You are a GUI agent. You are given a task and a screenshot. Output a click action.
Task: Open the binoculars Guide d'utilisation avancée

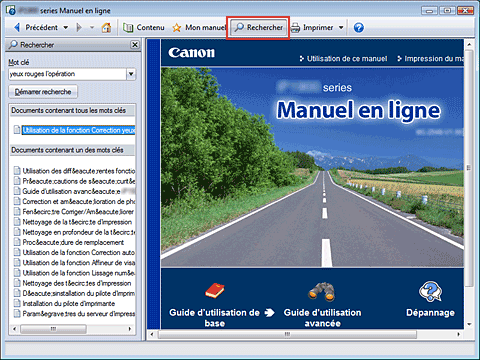pyautogui.click(x=322, y=291)
